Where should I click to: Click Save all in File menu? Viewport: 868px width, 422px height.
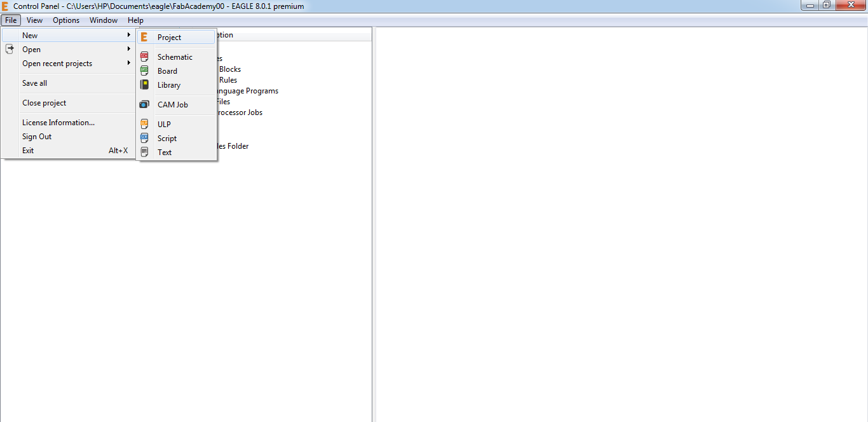pyautogui.click(x=69, y=83)
